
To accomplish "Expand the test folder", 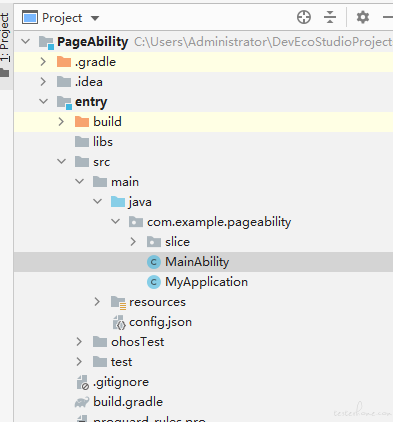I will click(x=79, y=362).
